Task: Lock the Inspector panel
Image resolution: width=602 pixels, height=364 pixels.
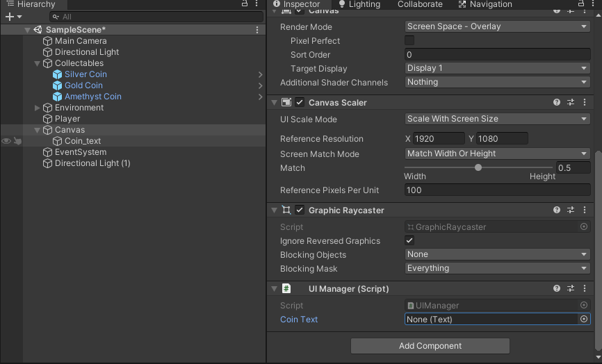Action: click(581, 4)
